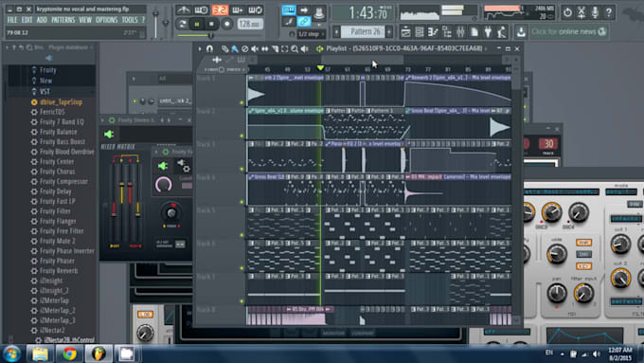Open the View mixer button

coord(460,31)
